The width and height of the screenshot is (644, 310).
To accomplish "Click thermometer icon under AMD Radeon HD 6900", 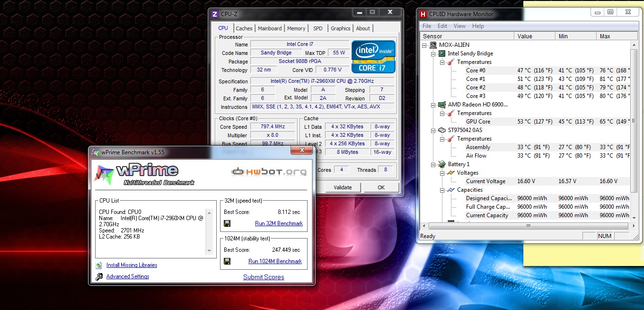I will (x=451, y=113).
